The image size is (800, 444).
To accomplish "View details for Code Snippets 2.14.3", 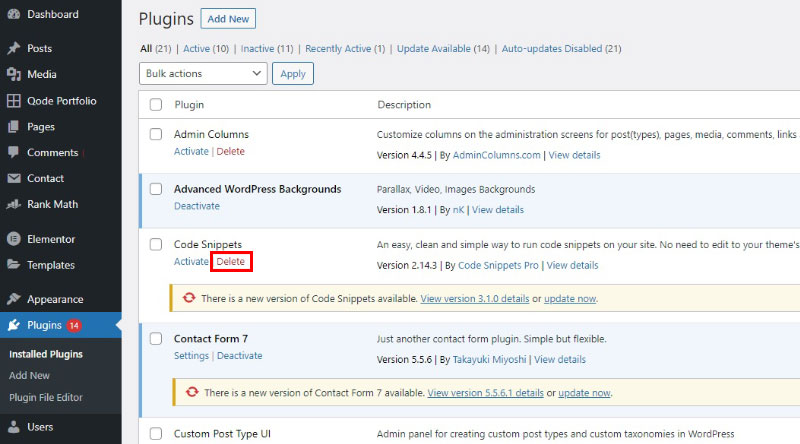I will coord(572,265).
